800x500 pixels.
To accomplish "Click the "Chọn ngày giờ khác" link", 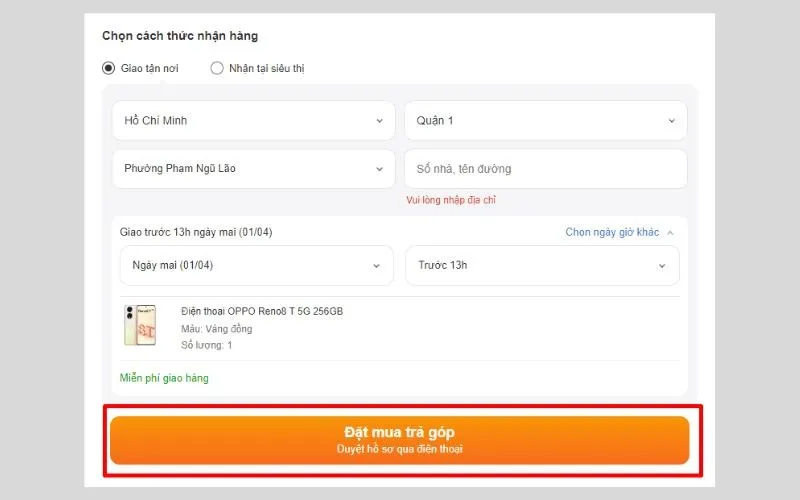I will [612, 232].
